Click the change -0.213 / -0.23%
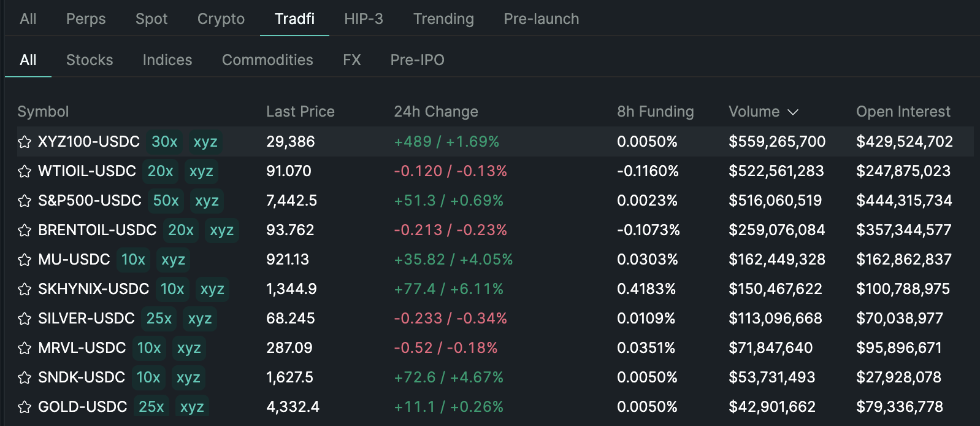Image resolution: width=980 pixels, height=426 pixels. (451, 230)
